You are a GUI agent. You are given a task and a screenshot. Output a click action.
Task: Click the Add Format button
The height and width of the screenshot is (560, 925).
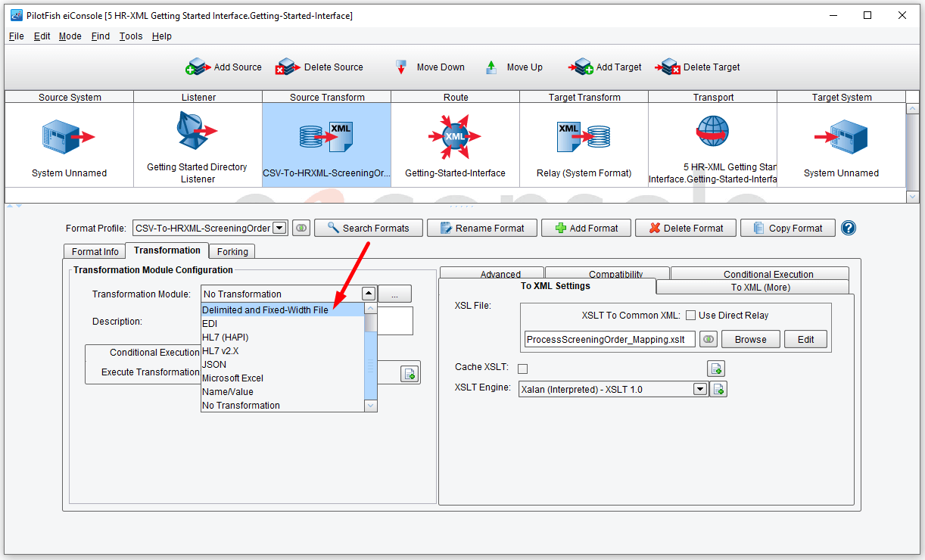(x=586, y=228)
